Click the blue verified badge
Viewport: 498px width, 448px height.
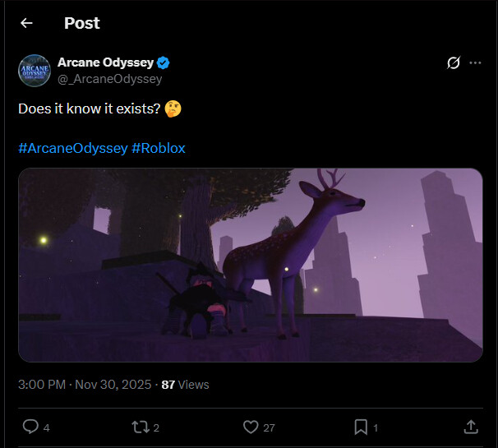(x=164, y=62)
